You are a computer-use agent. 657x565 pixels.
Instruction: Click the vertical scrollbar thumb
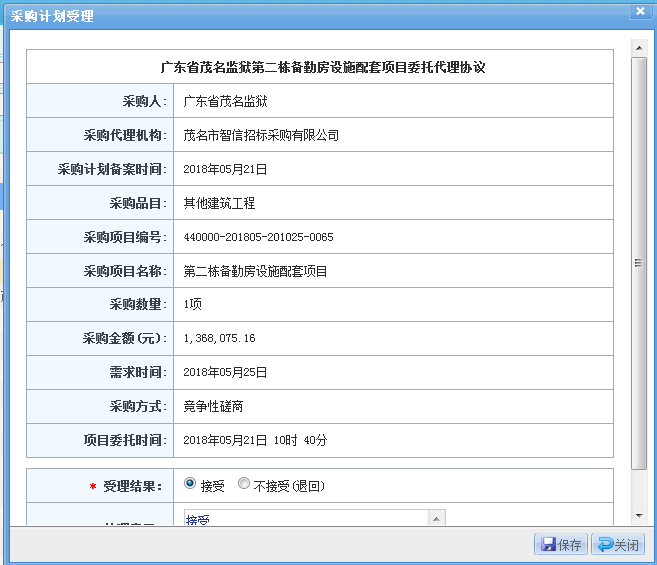[639, 262]
